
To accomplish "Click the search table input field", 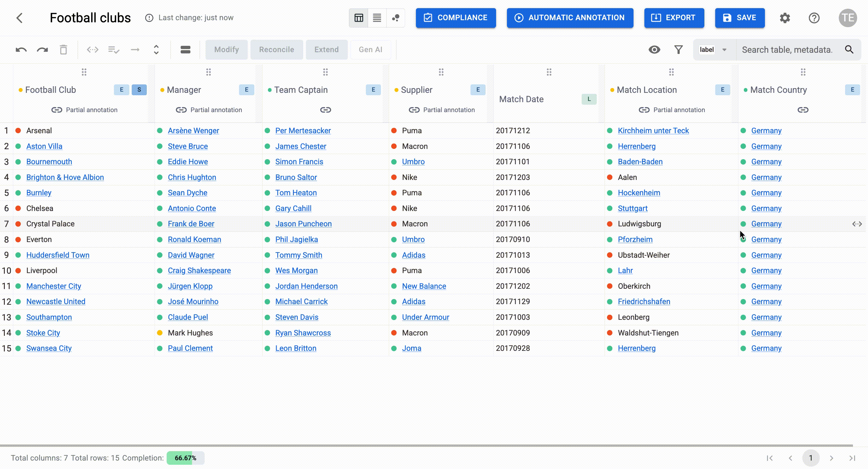I will 788,50.
